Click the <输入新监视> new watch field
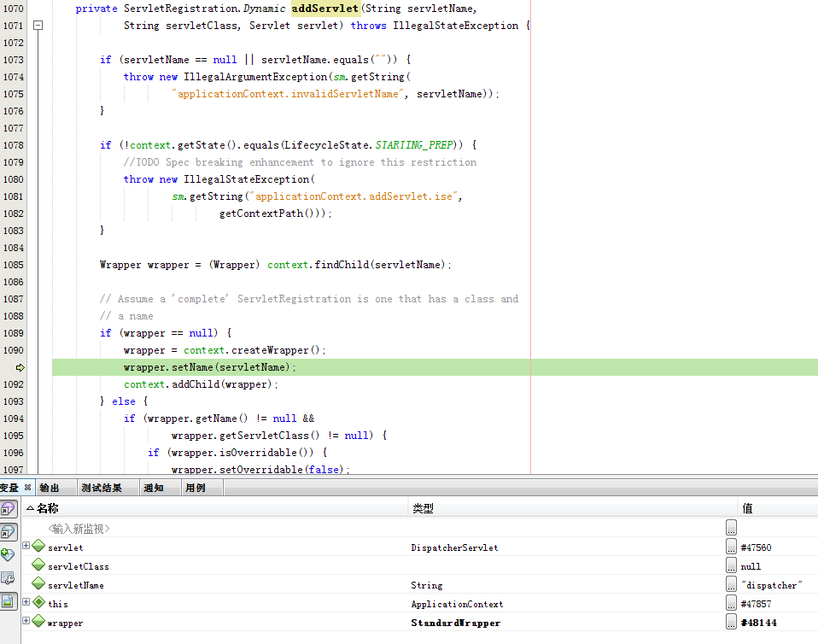 coord(79,529)
